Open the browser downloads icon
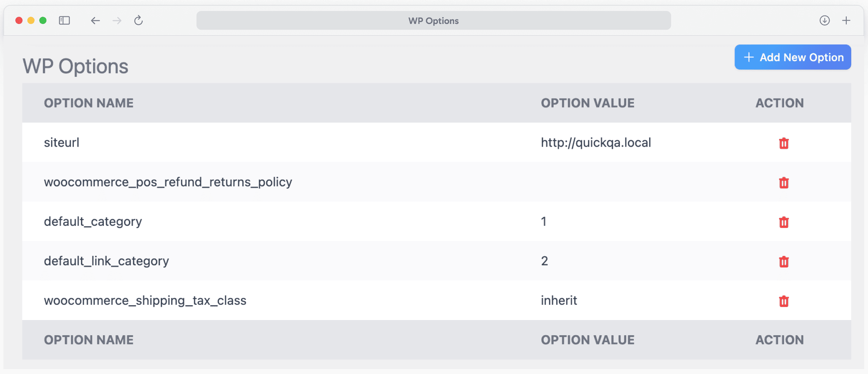This screenshot has height=374, width=868. pos(824,21)
